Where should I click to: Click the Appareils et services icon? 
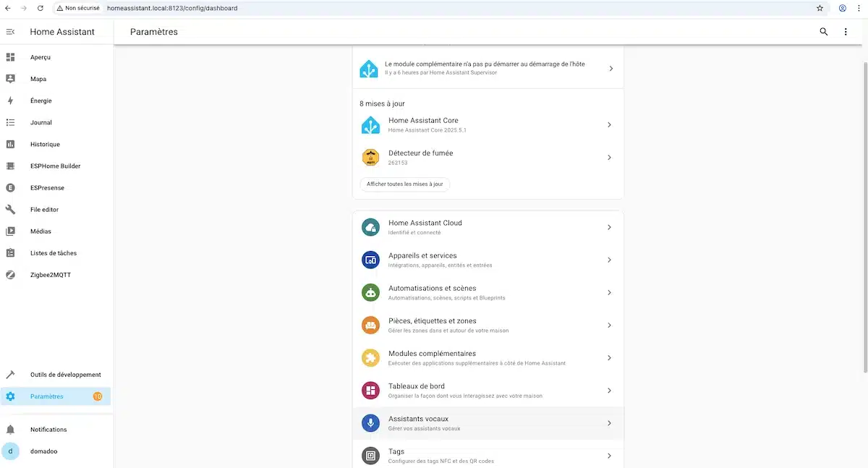point(370,260)
